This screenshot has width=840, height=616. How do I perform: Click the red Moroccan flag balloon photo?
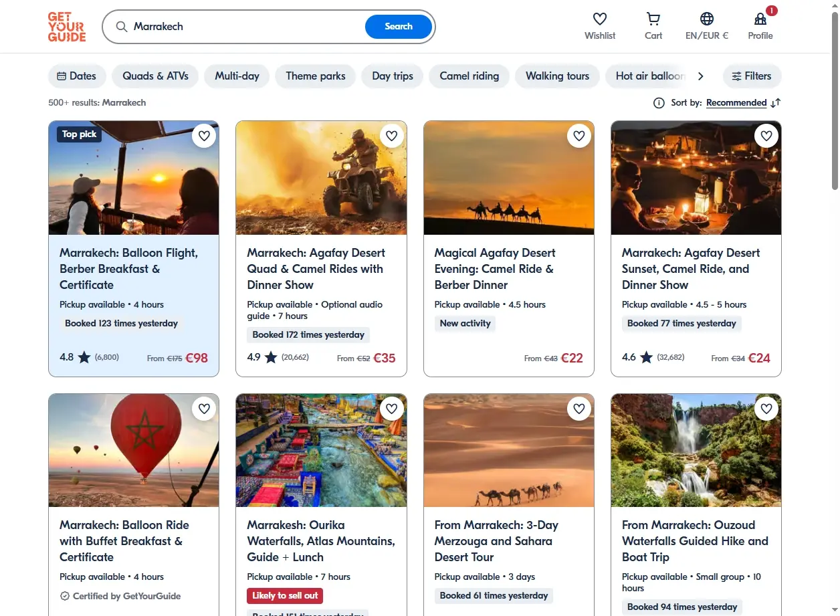tap(134, 450)
